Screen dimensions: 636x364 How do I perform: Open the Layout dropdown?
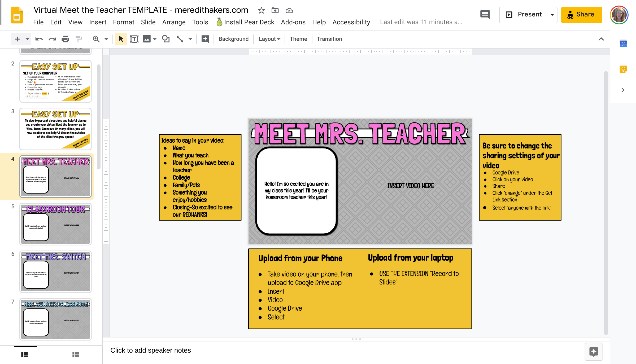tap(269, 39)
